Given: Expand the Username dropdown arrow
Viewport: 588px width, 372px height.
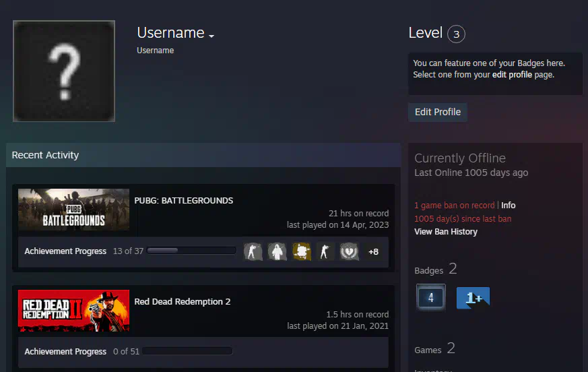Looking at the screenshot, I should pyautogui.click(x=211, y=36).
